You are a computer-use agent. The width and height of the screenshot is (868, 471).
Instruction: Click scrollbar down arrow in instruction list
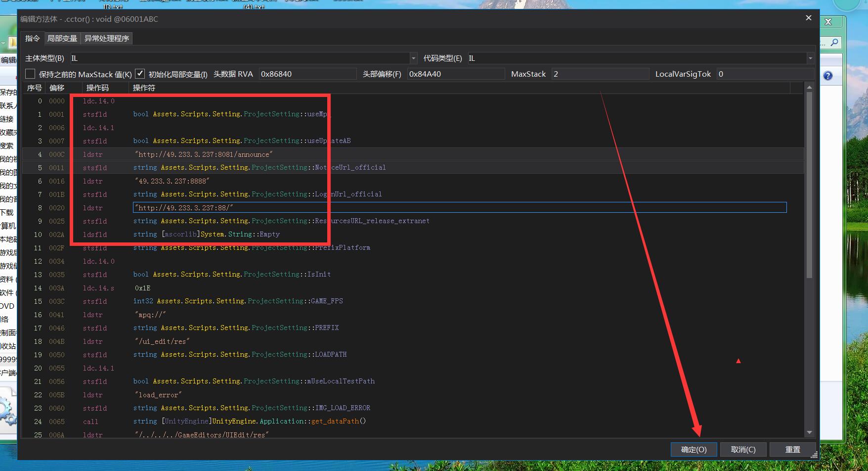point(809,432)
